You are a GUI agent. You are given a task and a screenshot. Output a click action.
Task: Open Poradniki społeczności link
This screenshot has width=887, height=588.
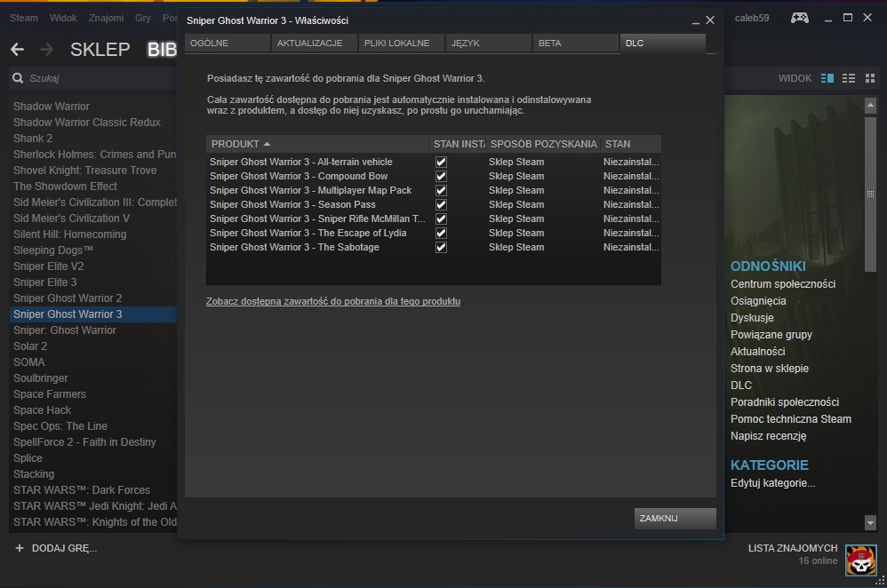pos(785,402)
